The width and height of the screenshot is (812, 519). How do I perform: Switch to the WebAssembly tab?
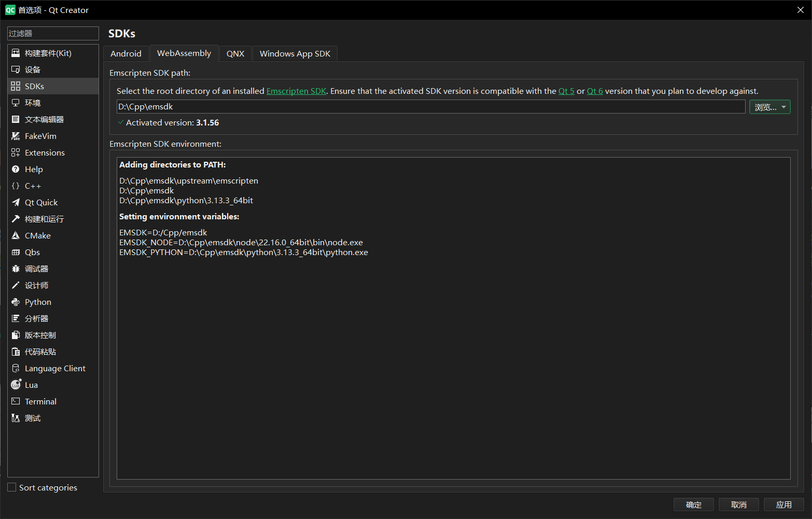(184, 53)
